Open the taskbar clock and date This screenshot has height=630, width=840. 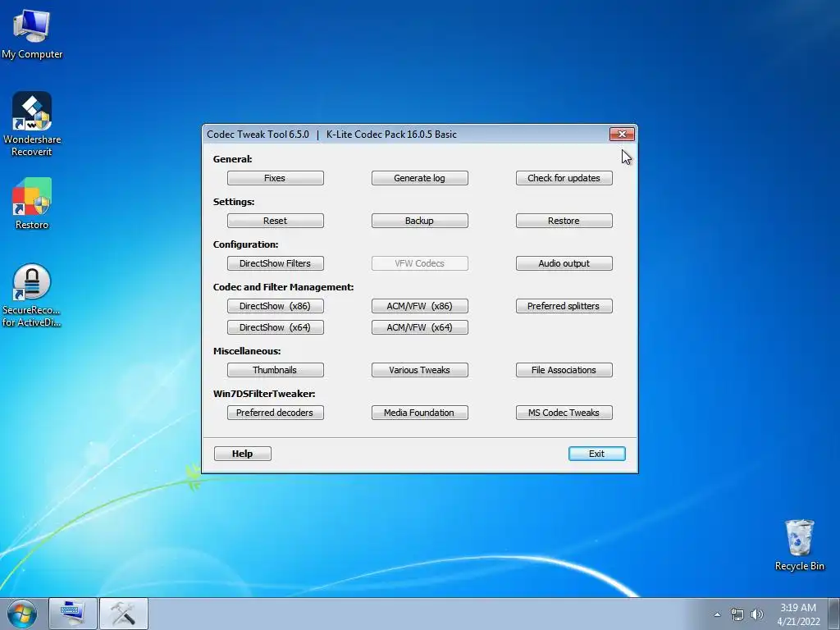[798, 614]
